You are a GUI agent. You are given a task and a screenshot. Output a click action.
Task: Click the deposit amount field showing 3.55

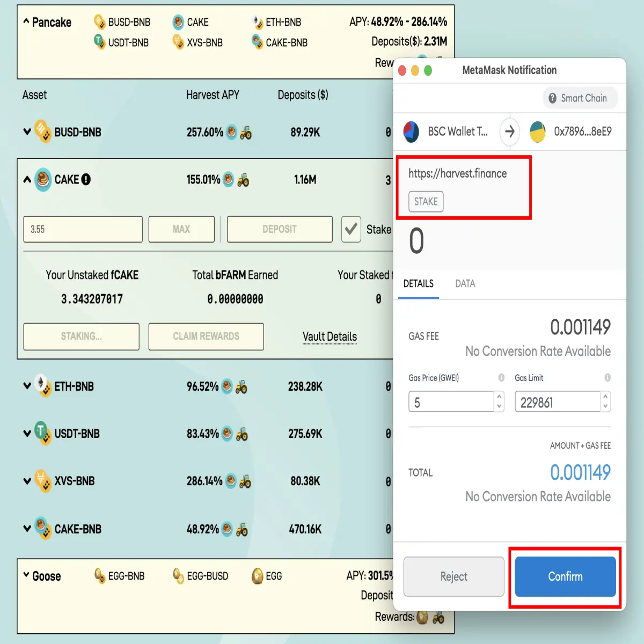pyautogui.click(x=83, y=229)
